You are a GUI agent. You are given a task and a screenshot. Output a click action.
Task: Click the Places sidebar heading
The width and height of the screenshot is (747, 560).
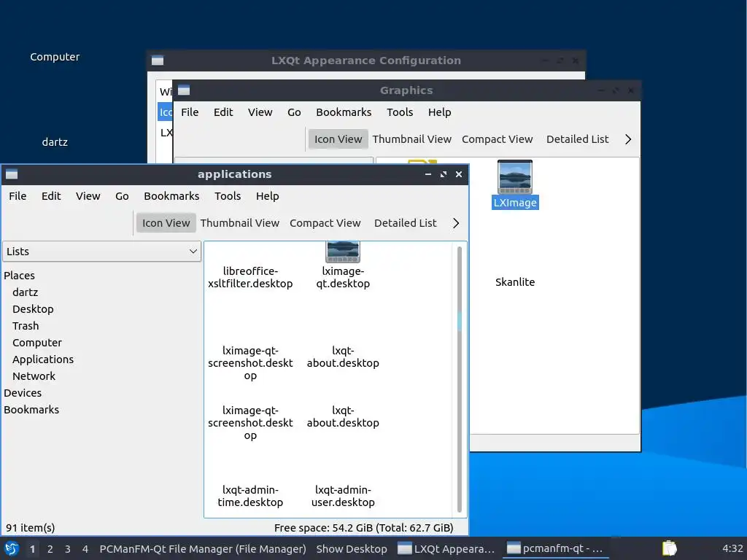[x=19, y=275]
